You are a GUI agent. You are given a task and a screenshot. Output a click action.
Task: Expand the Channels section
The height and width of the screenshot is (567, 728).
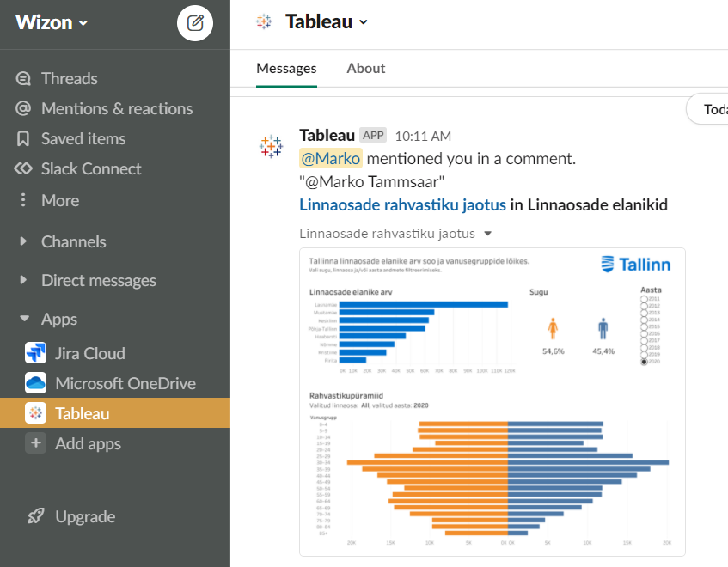coord(23,241)
